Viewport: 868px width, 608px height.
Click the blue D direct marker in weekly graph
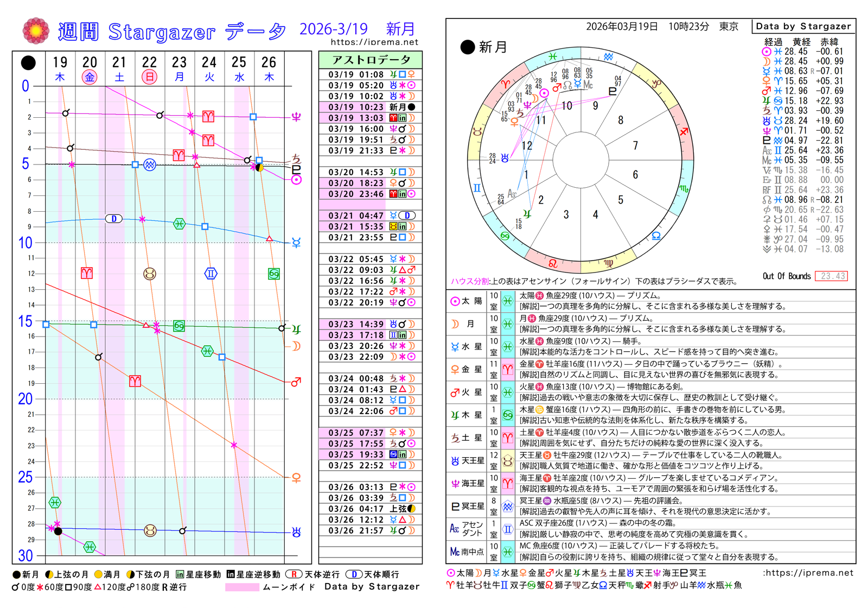pyautogui.click(x=113, y=219)
